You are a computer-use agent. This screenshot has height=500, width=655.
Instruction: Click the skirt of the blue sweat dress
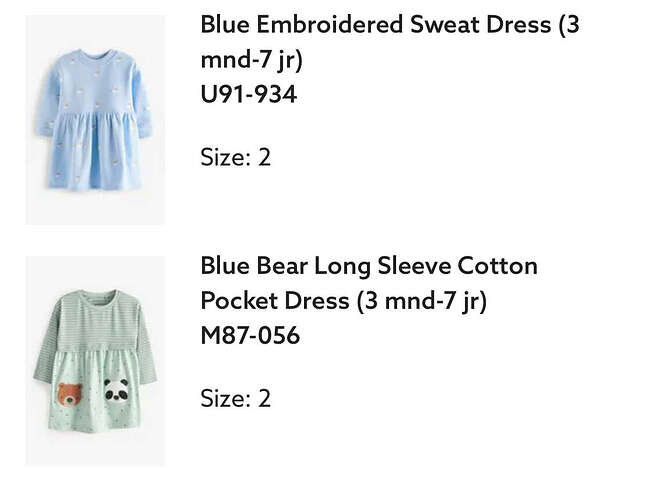pyautogui.click(x=95, y=150)
